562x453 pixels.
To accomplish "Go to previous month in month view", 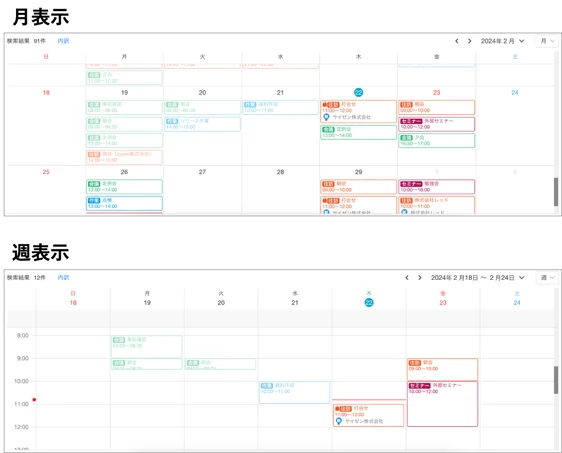I will click(457, 41).
